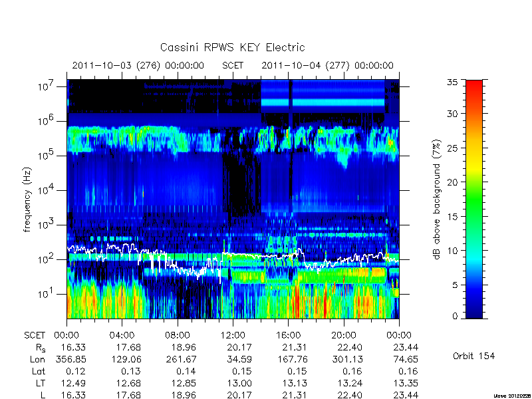The image size is (532, 399).
Task: Click the LT value '12.49'
Action: tap(73, 383)
